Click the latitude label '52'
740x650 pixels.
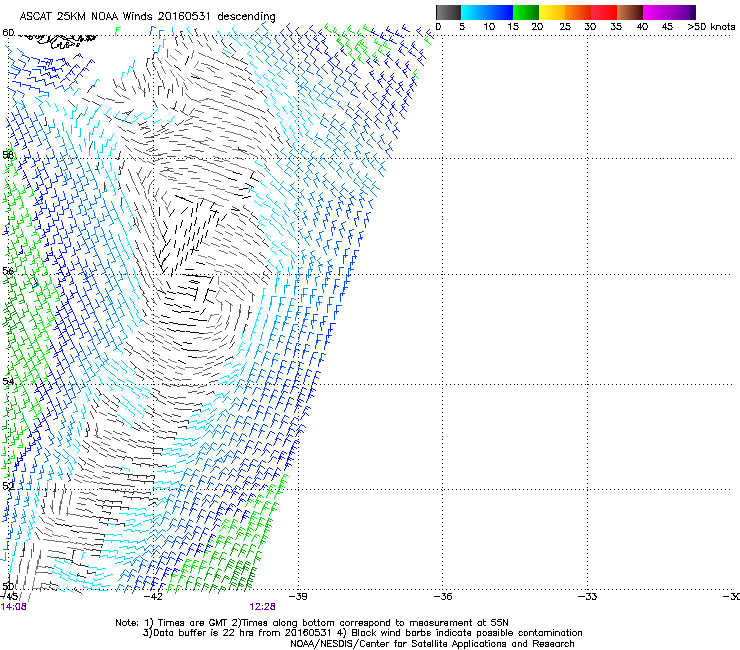click(x=8, y=486)
